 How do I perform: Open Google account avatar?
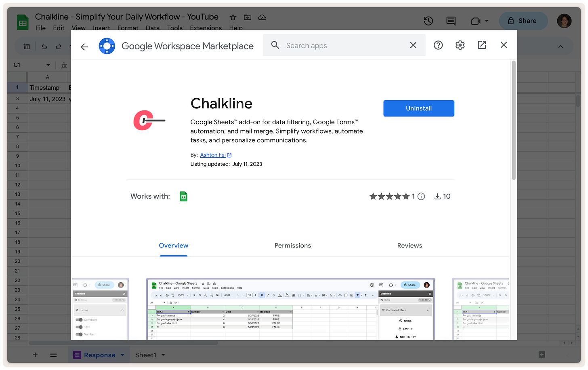564,21
